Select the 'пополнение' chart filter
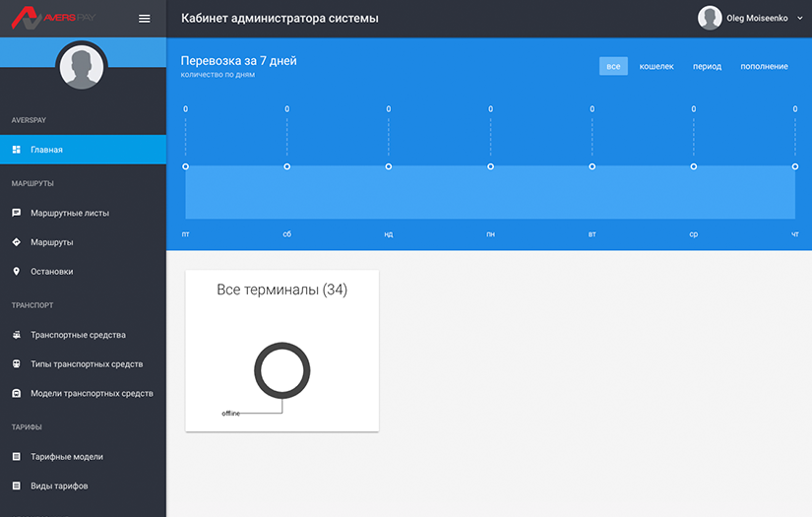Viewport: 812px width, 517px height. [x=764, y=66]
